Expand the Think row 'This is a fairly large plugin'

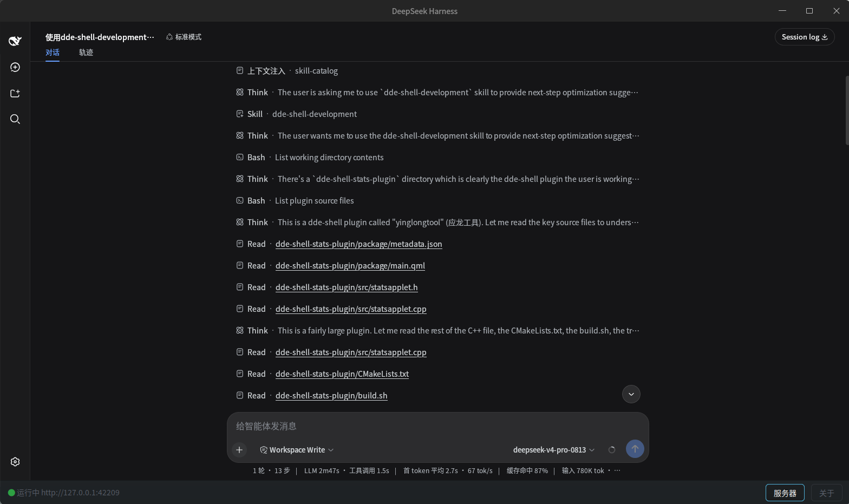(437, 331)
